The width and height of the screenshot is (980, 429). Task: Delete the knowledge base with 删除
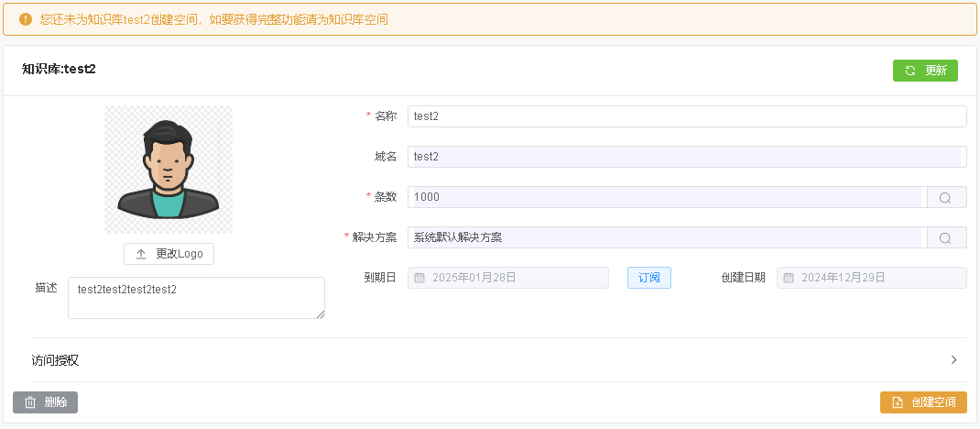(x=45, y=402)
